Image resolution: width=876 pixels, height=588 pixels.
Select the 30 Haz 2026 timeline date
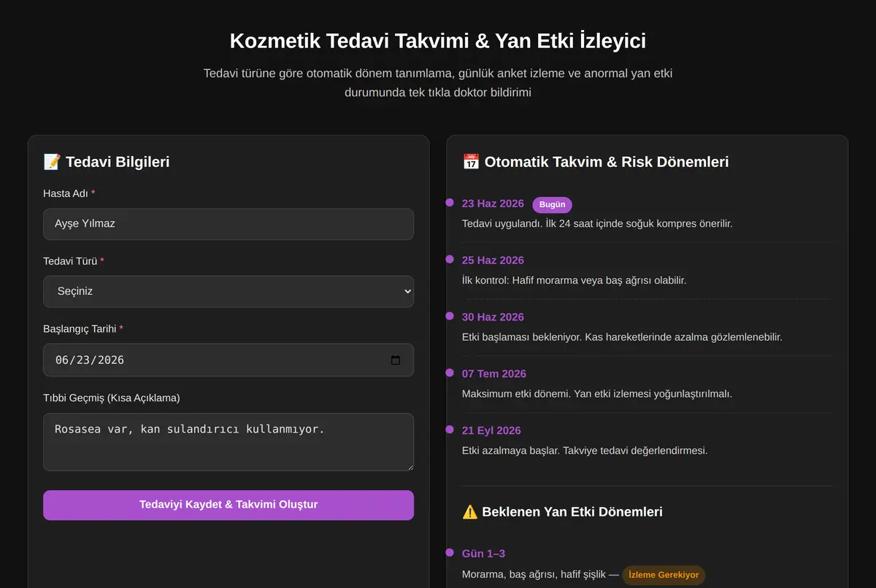point(493,317)
